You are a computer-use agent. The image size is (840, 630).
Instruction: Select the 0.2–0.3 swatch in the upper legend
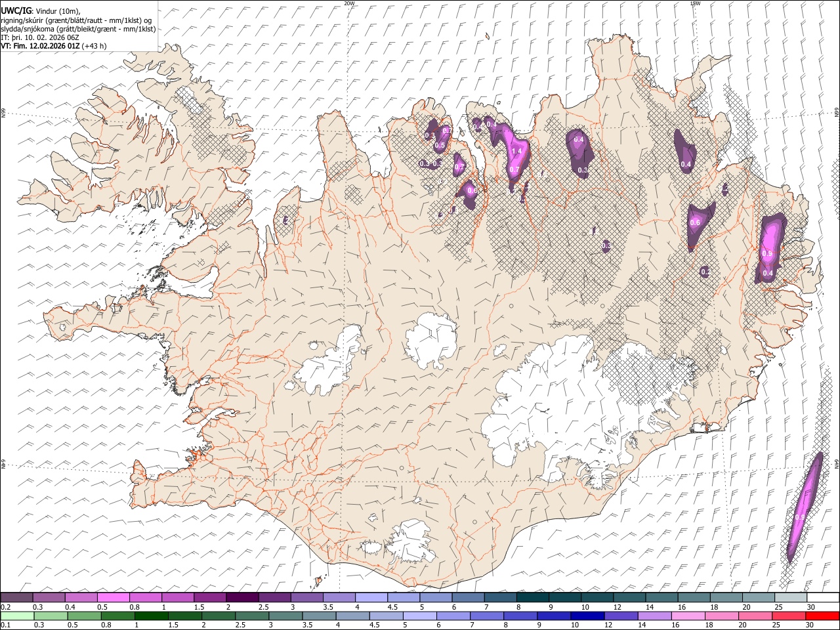tap(16, 598)
